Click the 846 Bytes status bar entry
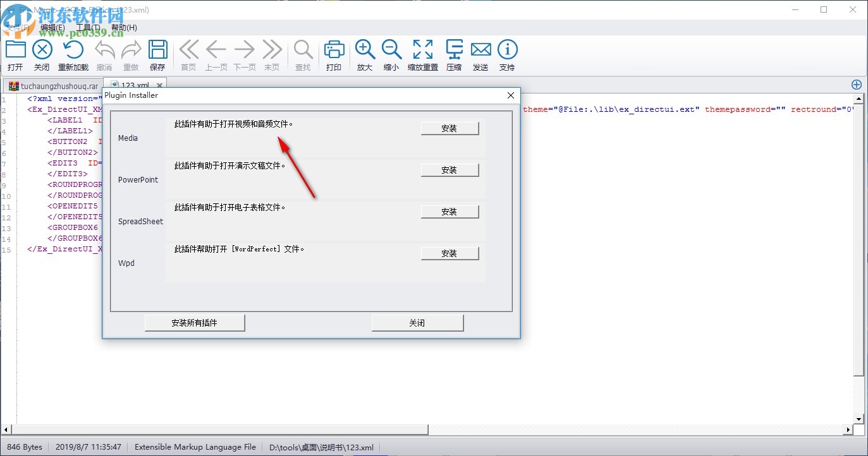868x456 pixels. coord(25,447)
